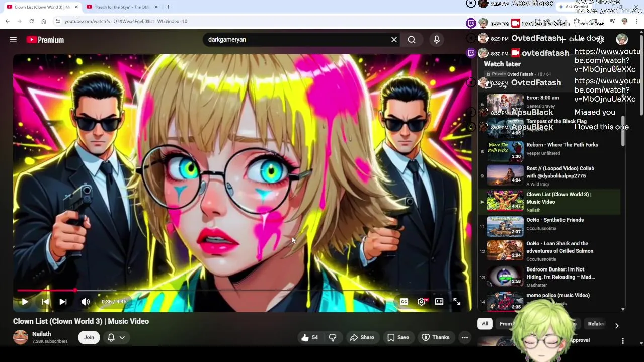Reload the current page

31,21
